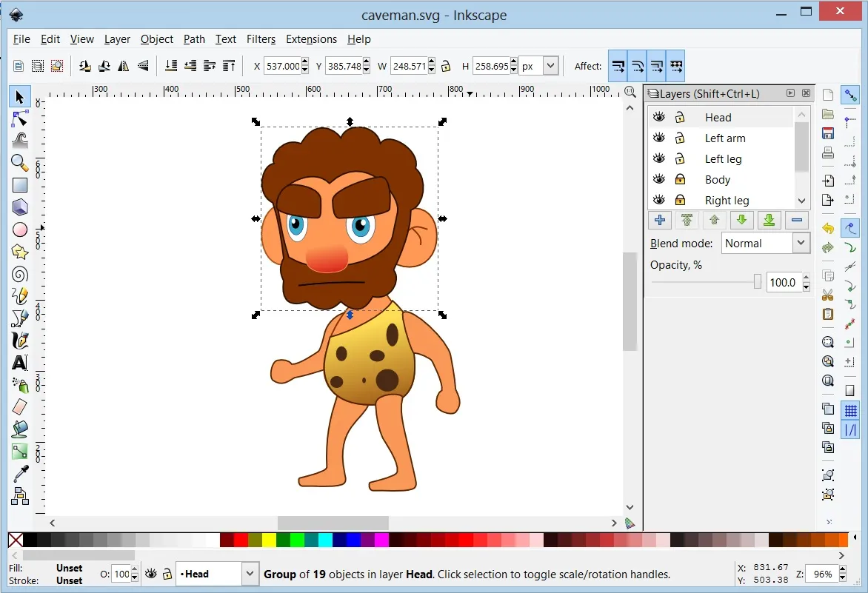This screenshot has width=868, height=593.
Task: Click the W width input field
Action: click(409, 67)
